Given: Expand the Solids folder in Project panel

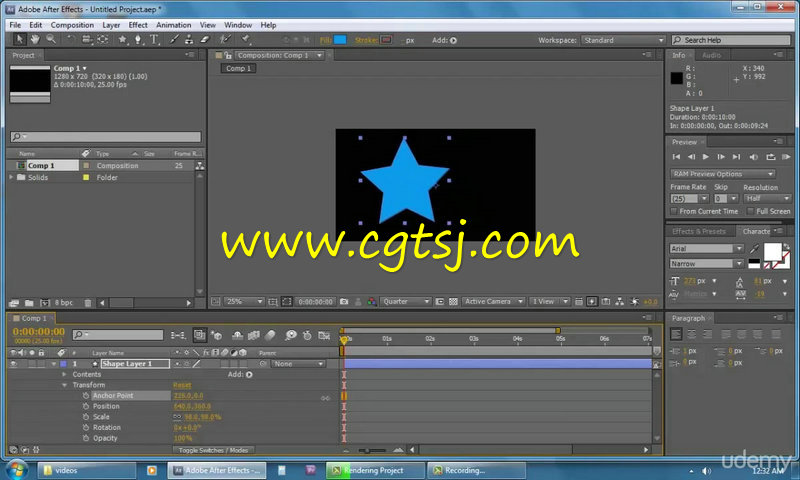Looking at the screenshot, I should tap(11, 177).
